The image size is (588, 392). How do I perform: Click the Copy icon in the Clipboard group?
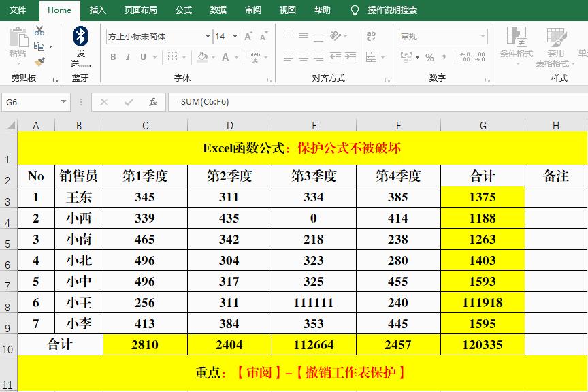39,45
